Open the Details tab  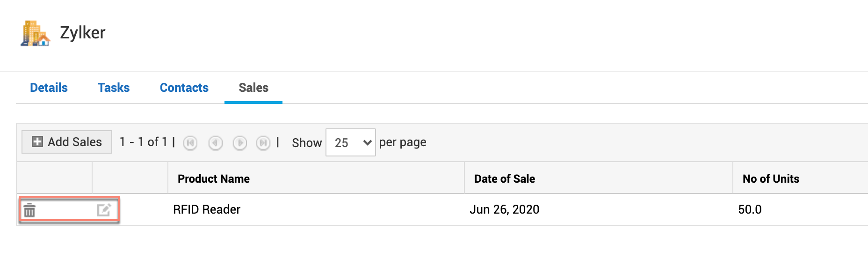point(49,88)
